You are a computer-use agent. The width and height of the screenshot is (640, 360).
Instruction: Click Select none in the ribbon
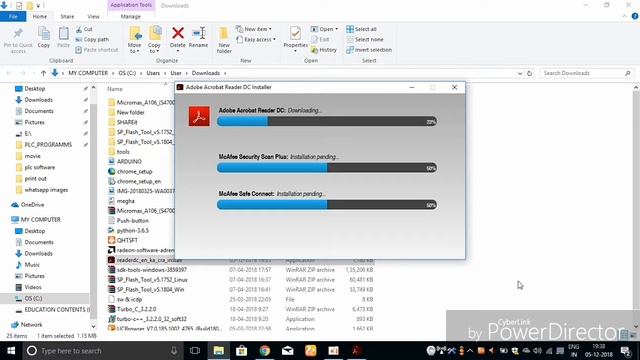[364, 40]
